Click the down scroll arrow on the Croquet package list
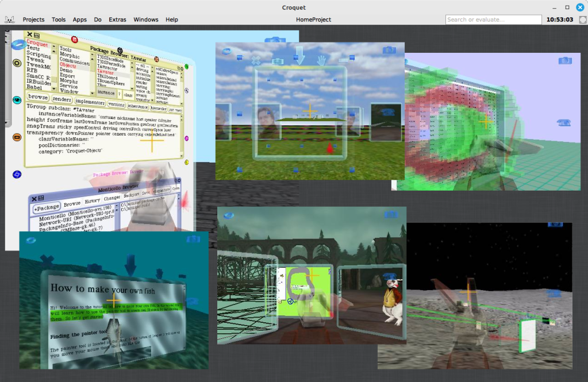Screen dimensions: 588x382 (x=54, y=89)
